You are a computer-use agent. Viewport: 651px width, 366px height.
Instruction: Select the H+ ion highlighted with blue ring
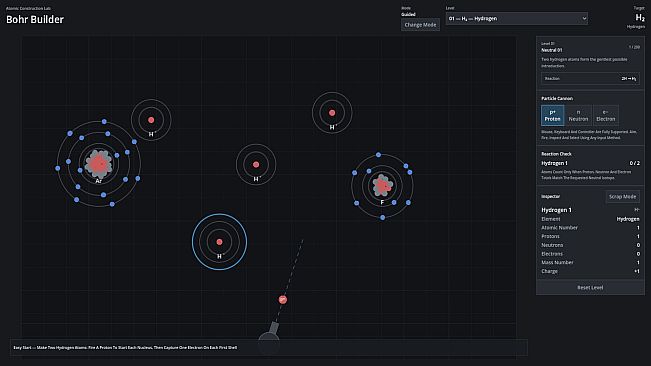pyautogui.click(x=219, y=242)
